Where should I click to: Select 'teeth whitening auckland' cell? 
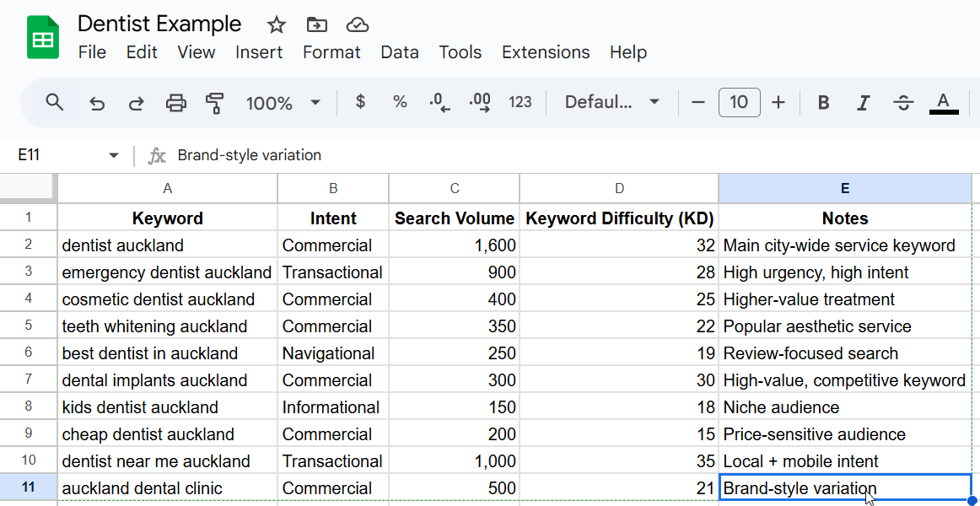click(168, 326)
